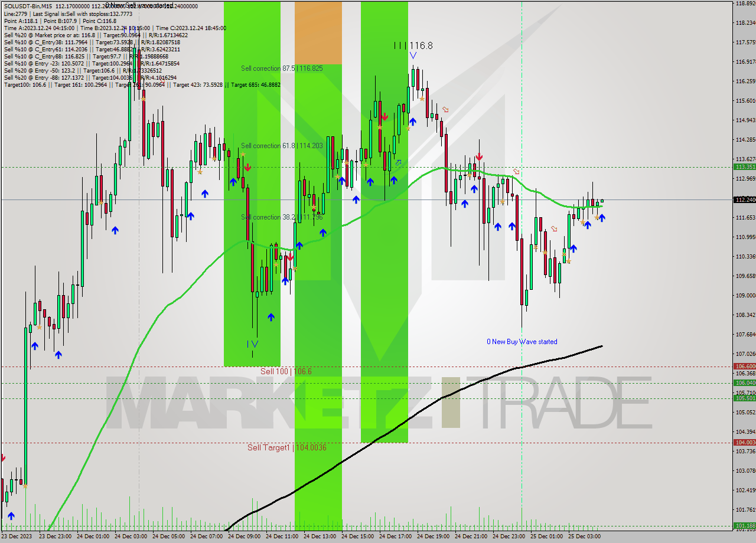This screenshot has height=543, width=756.
Task: Click the '24 Dec 07:00' time axis label
Action: [x=206, y=537]
